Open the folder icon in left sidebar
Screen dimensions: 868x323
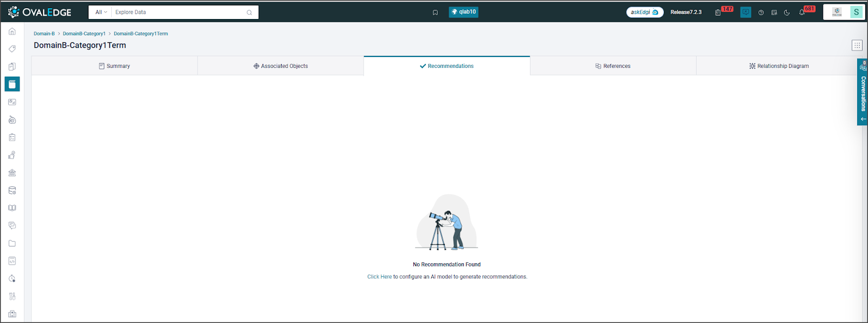pos(12,244)
